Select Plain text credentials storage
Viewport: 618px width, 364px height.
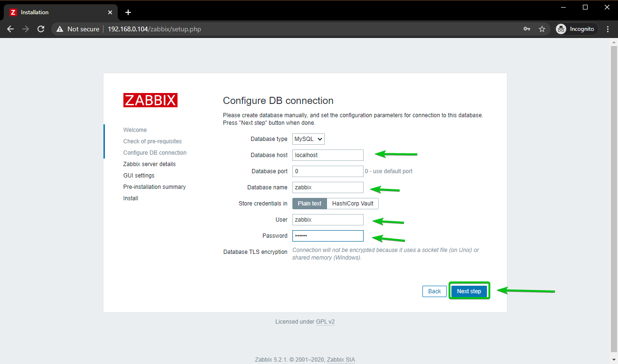(x=309, y=204)
